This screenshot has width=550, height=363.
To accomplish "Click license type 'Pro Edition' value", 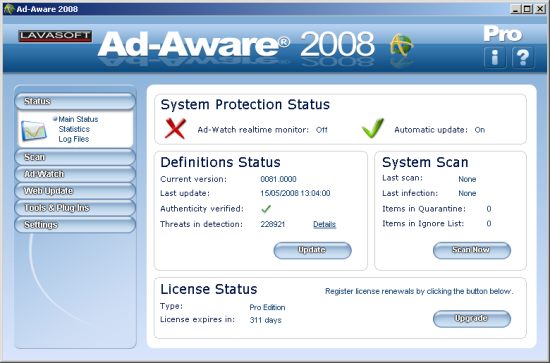I will (x=267, y=308).
